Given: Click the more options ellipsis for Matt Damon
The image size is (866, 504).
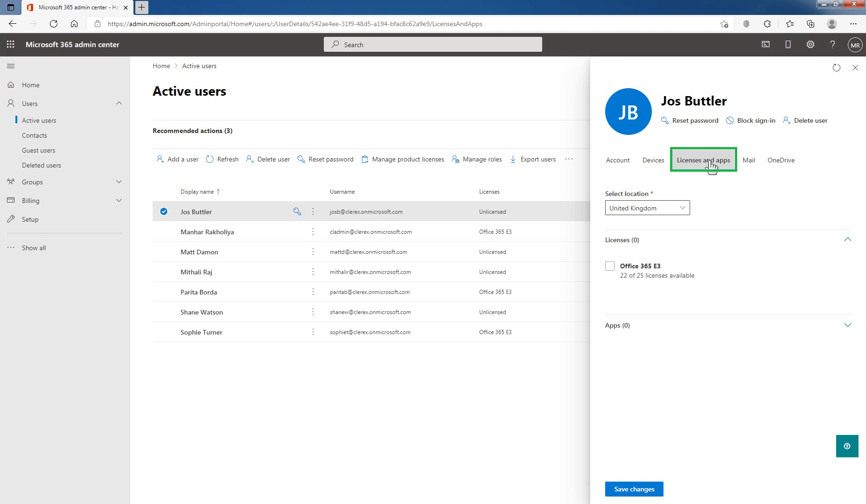Looking at the screenshot, I should point(313,252).
